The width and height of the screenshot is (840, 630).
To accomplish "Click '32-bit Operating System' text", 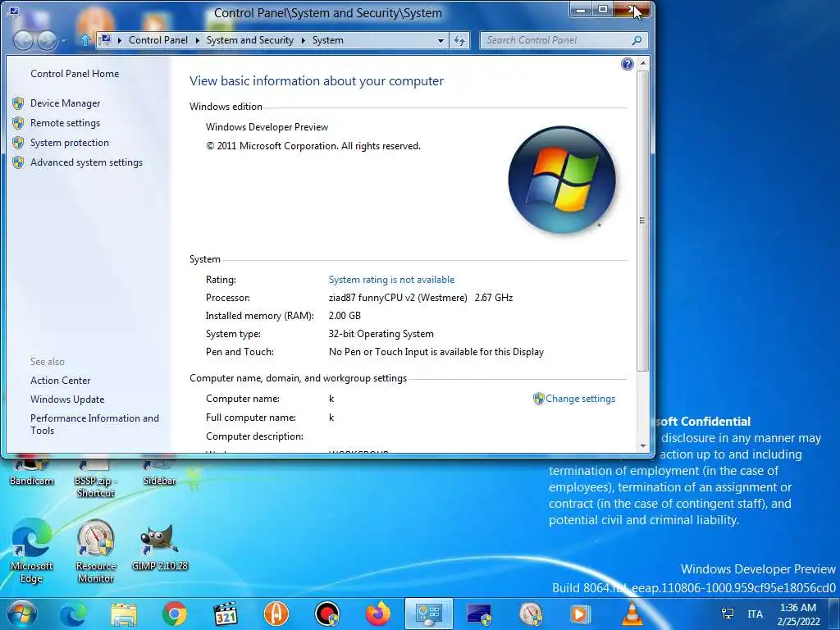I will click(x=381, y=334).
